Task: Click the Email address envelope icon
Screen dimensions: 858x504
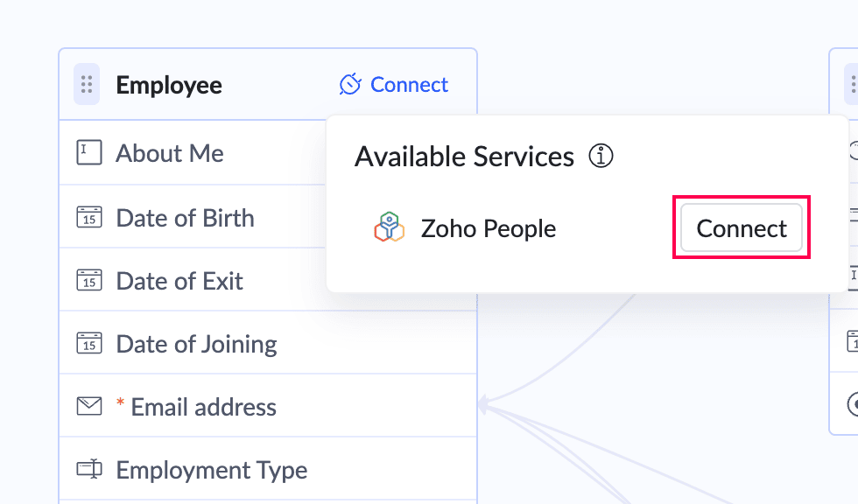Action: (x=89, y=406)
